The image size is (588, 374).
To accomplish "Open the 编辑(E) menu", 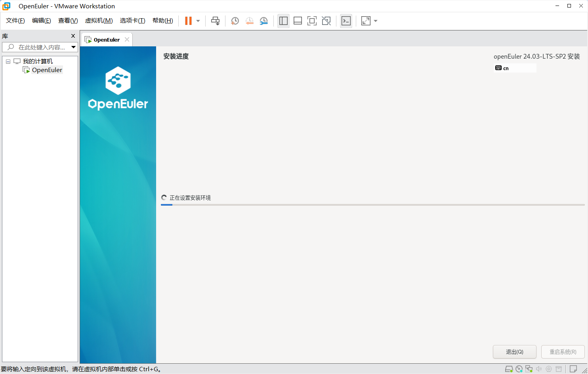I will pyautogui.click(x=42, y=21).
